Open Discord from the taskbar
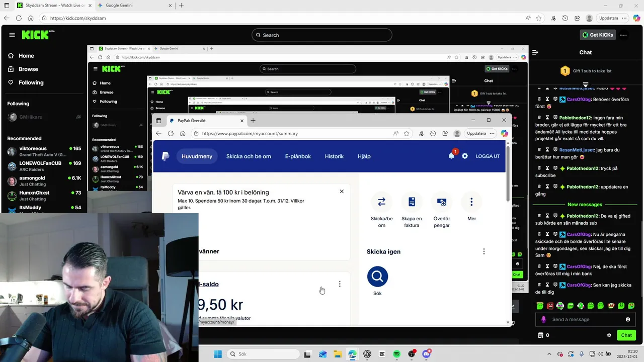Screen dimensions: 644x362 coord(427,354)
